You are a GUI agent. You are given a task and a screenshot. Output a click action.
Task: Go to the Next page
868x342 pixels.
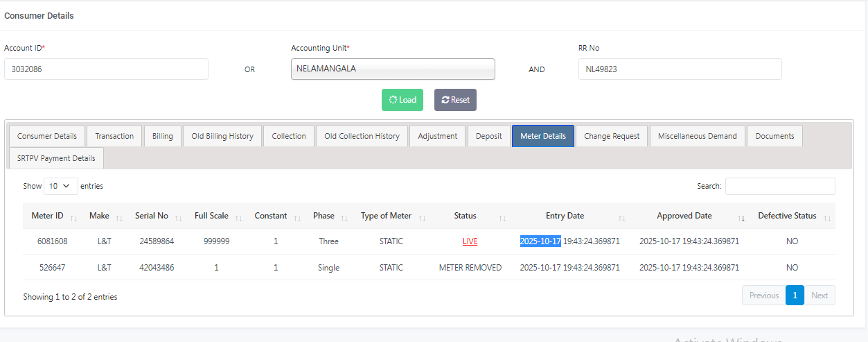pos(820,296)
